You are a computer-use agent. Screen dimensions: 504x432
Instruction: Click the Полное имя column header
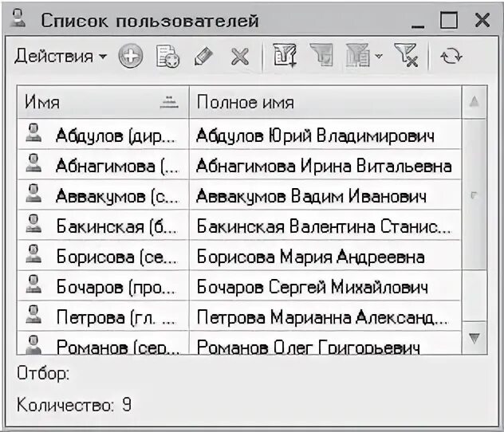click(325, 102)
